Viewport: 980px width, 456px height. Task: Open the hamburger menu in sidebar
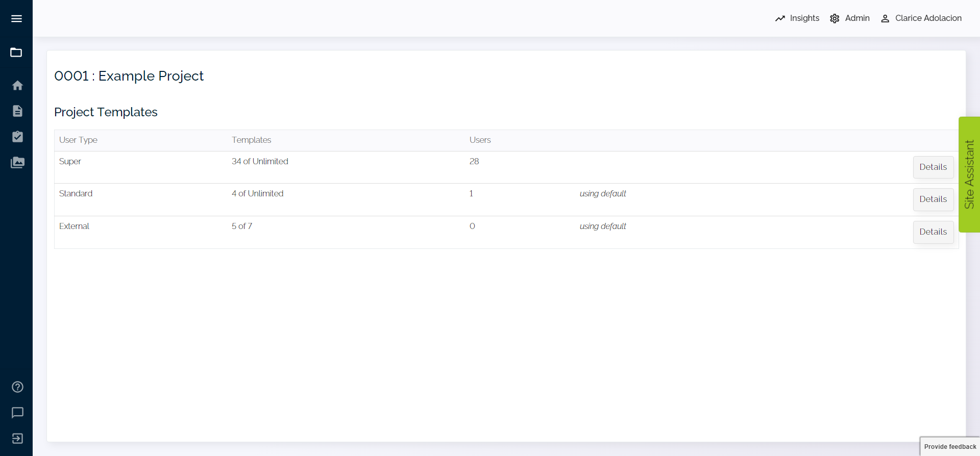pos(16,19)
